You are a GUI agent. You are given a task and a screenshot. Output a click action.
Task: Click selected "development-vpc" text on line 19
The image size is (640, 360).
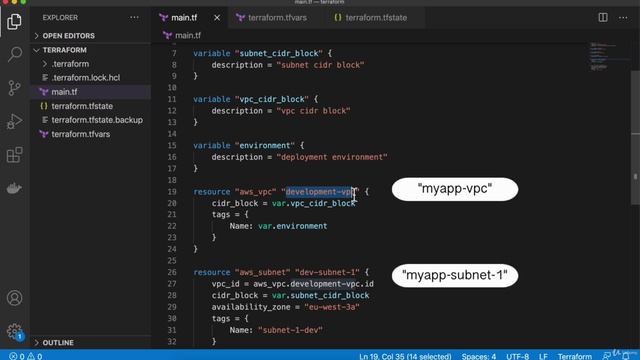(319, 192)
